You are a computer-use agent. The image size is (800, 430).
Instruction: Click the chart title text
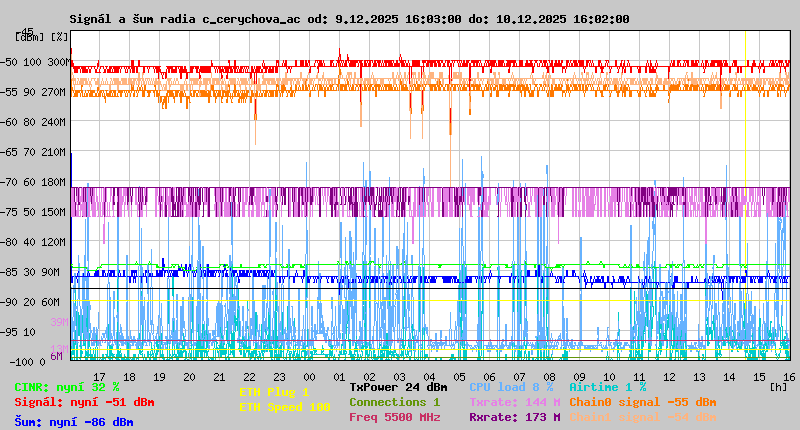click(349, 19)
